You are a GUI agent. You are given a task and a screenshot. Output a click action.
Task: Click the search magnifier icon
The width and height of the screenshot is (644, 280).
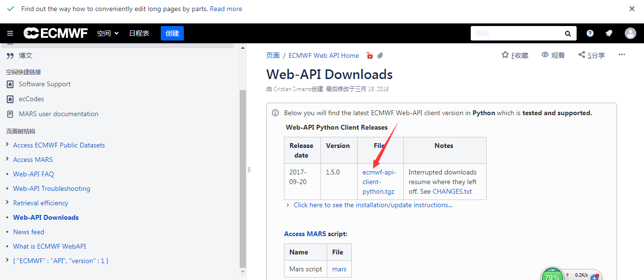[568, 34]
